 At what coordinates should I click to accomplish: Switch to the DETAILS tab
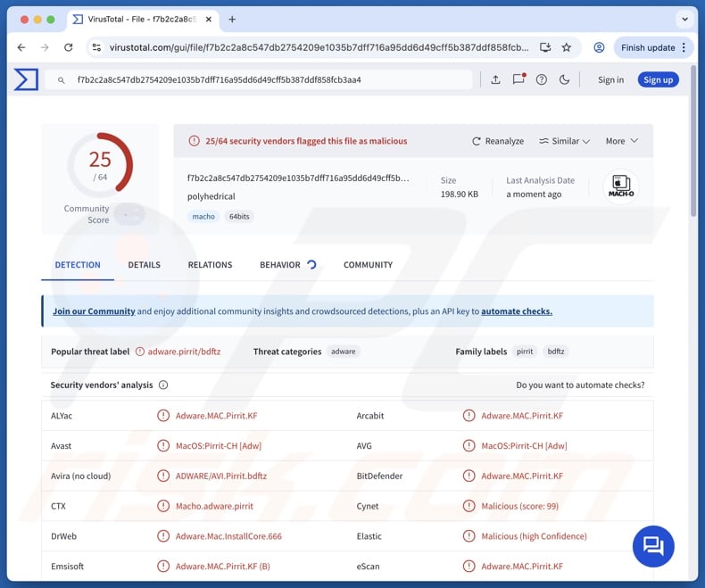[144, 265]
